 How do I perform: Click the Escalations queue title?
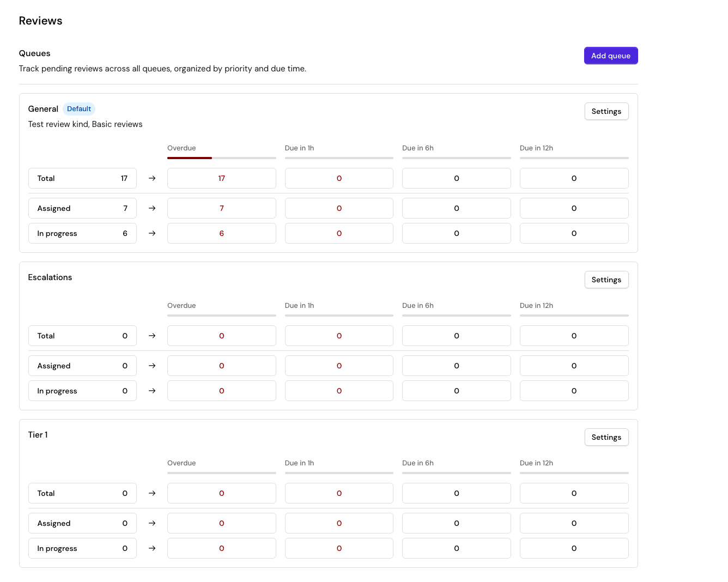(x=50, y=277)
